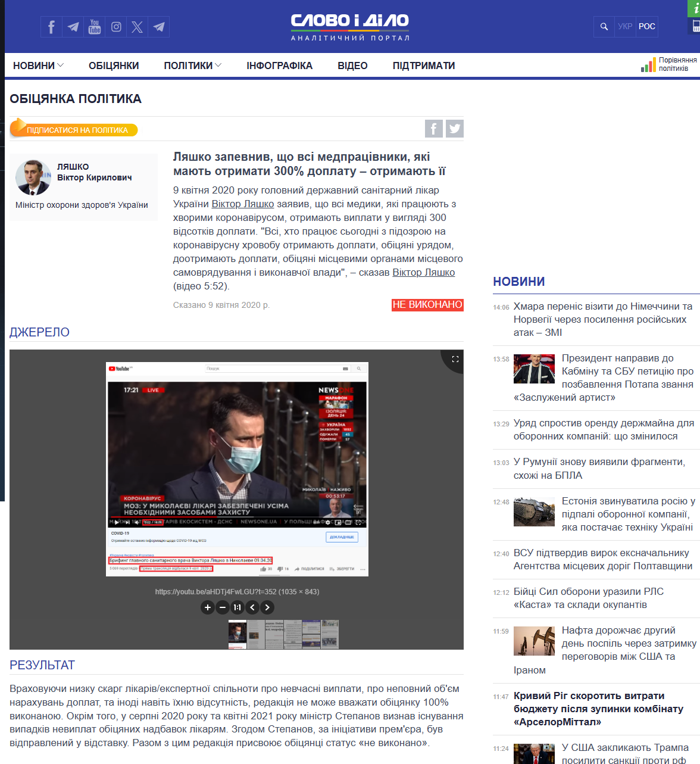The width and height of the screenshot is (700, 764).
Task: Open the second Telegram icon after X
Action: click(159, 27)
